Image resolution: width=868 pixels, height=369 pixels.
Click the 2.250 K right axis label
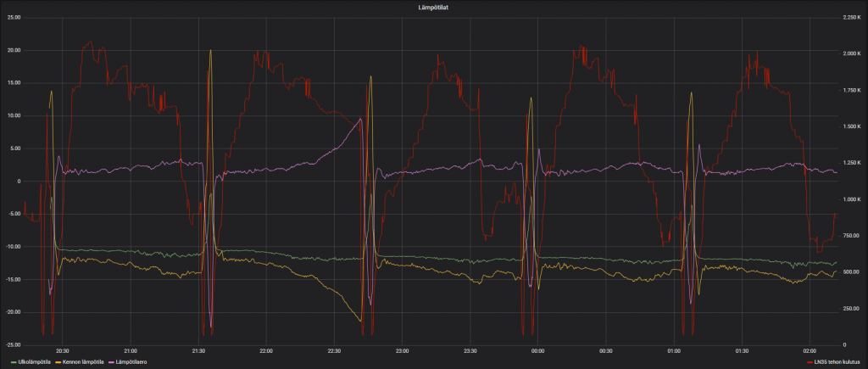point(850,17)
